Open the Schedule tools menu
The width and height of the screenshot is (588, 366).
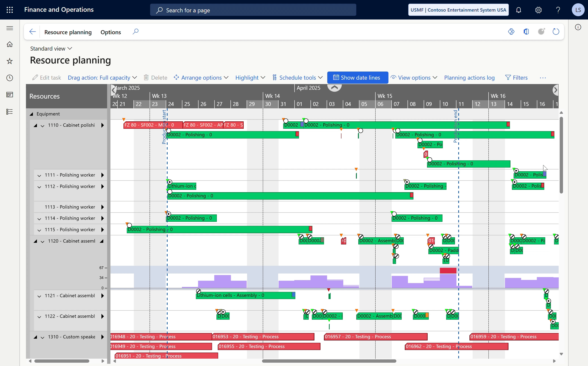click(297, 77)
